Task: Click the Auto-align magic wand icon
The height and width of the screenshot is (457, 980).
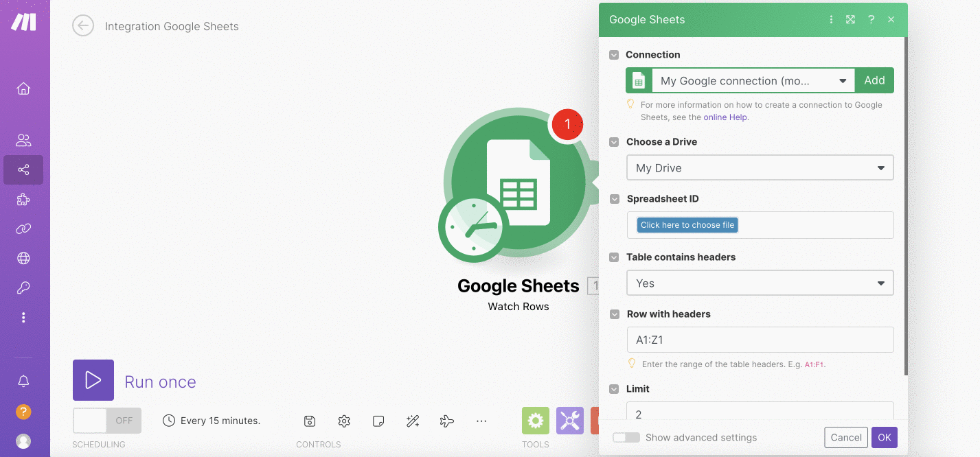Action: [x=413, y=421]
